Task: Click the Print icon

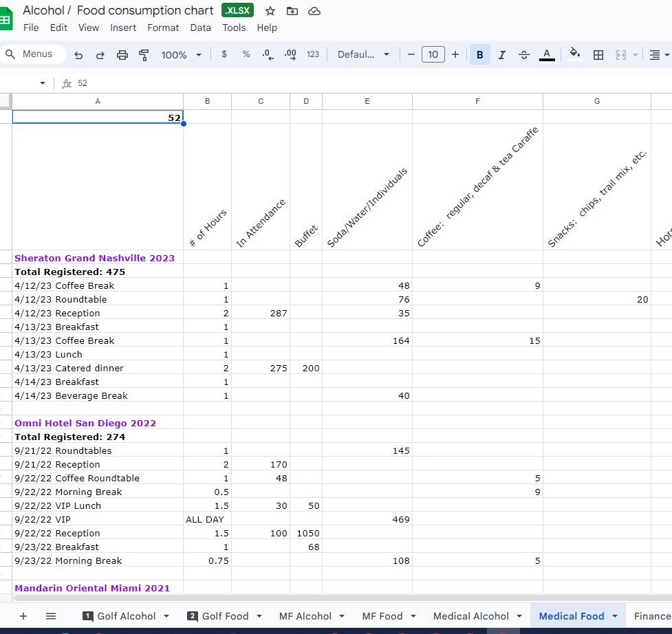Action: click(122, 55)
